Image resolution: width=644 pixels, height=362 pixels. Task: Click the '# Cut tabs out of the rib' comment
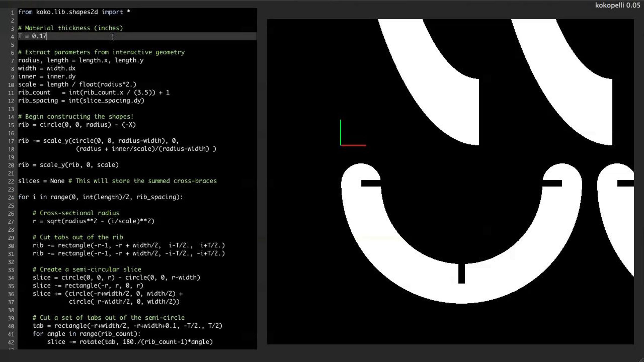(78, 237)
